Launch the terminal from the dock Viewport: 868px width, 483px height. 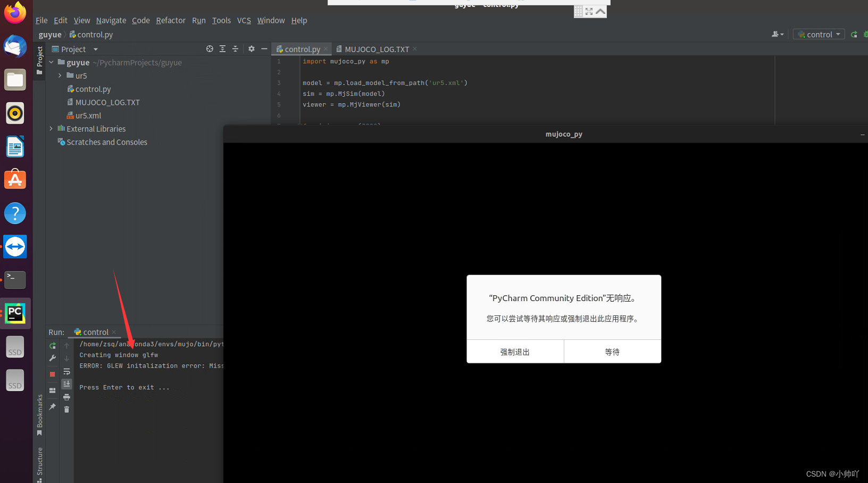tap(15, 279)
